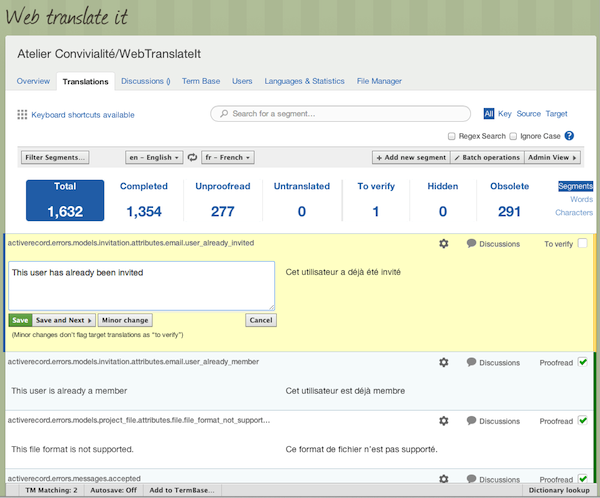Screen dimensions: 600x498
Task: Click speech bubble icon on user_already_member row
Action: [471, 362]
